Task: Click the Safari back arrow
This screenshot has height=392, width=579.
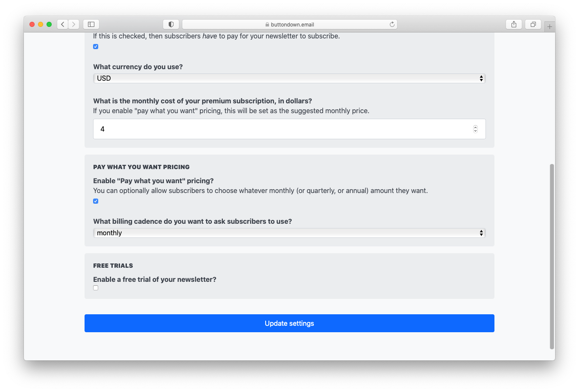Action: [63, 24]
